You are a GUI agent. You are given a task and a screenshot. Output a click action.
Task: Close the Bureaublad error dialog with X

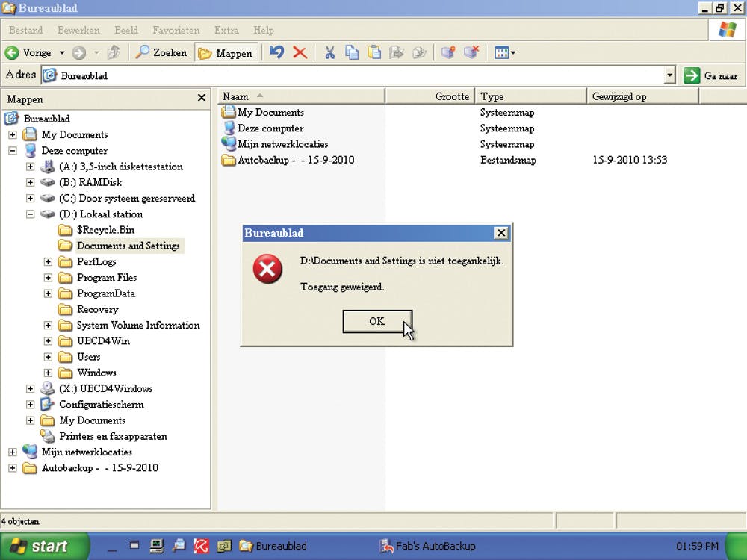[501, 233]
